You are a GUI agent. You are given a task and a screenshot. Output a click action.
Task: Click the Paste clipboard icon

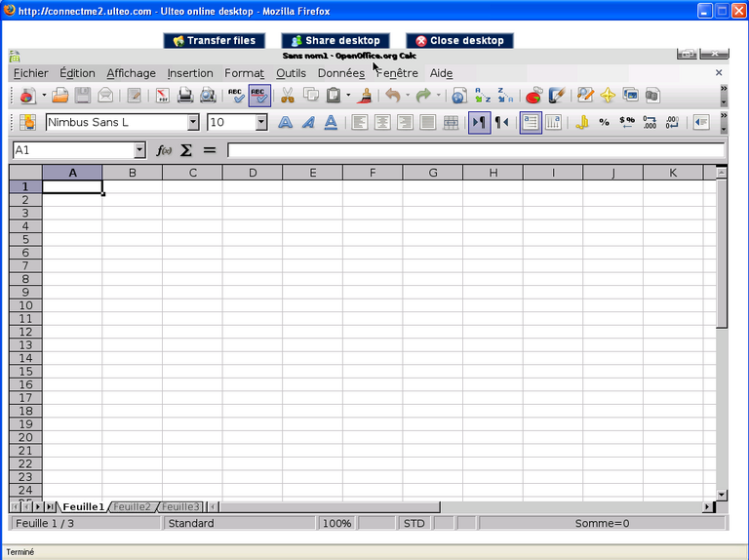[x=334, y=96]
